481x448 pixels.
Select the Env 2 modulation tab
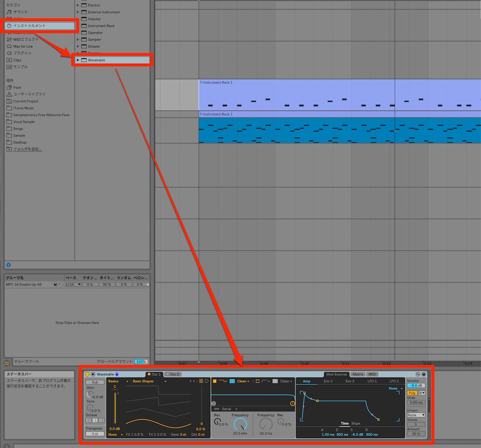(x=328, y=381)
